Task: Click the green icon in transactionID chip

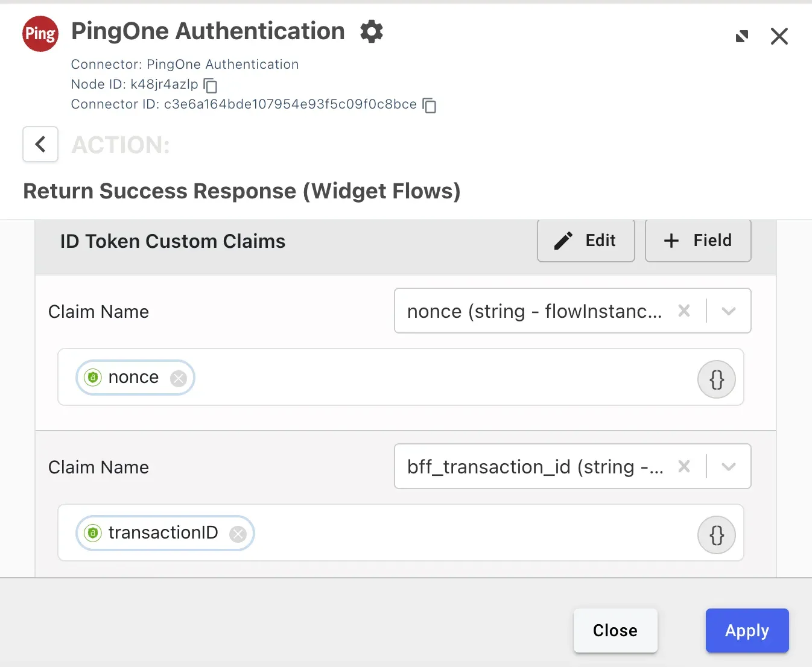Action: pos(93,533)
